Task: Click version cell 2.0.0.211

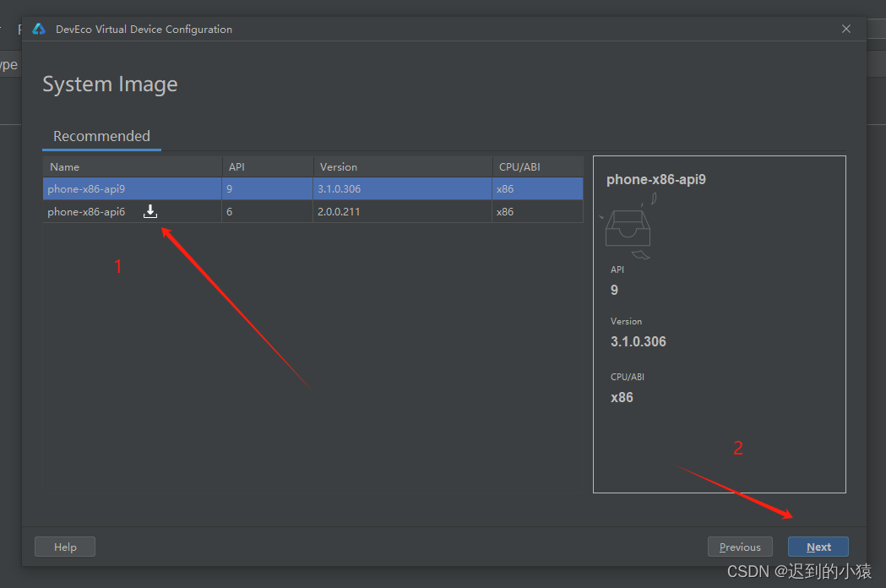Action: coord(402,211)
